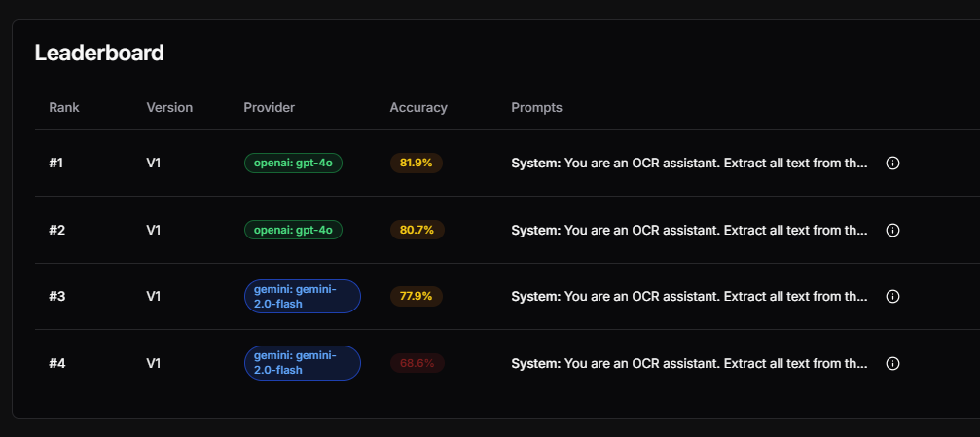Click info icon in rank #4 row
This screenshot has height=437, width=980.
click(x=892, y=363)
